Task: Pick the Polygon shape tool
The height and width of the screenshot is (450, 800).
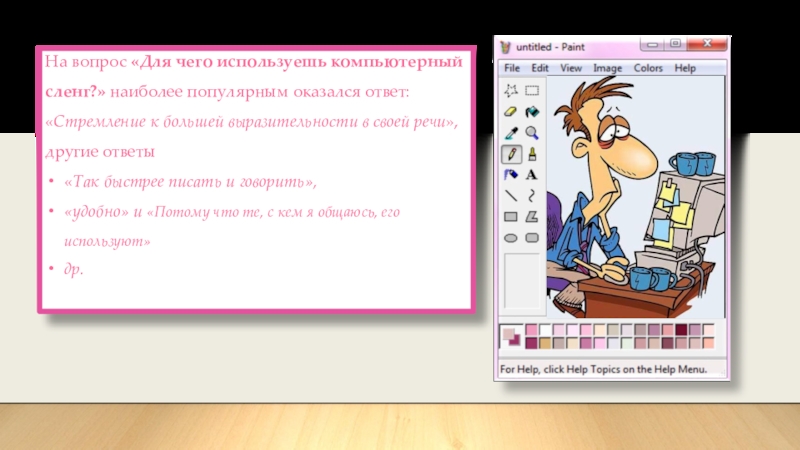Action: pos(532,217)
